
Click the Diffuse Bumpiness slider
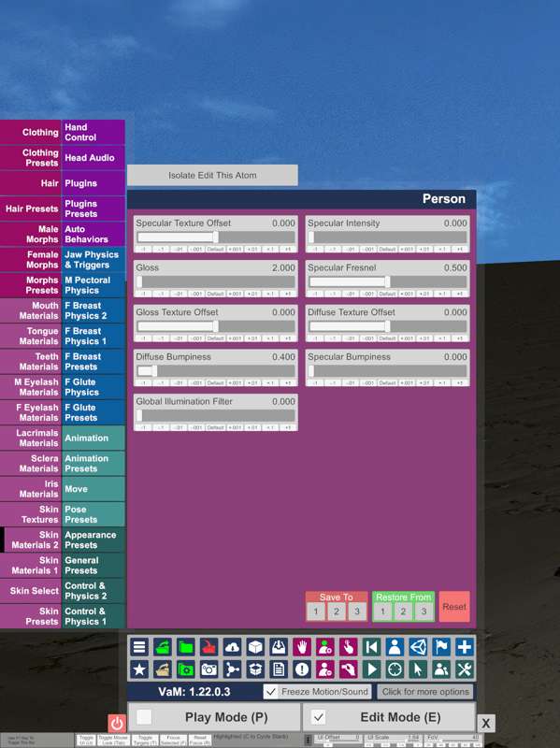[x=216, y=371]
